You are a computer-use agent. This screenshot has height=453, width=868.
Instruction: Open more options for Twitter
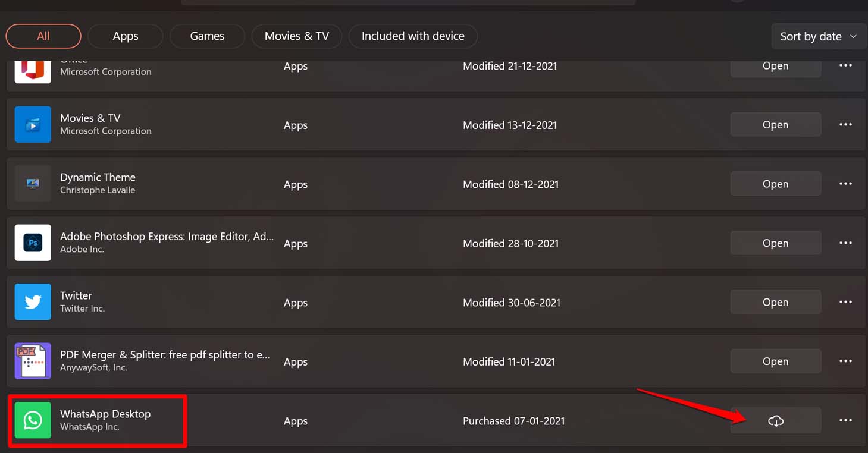point(845,302)
